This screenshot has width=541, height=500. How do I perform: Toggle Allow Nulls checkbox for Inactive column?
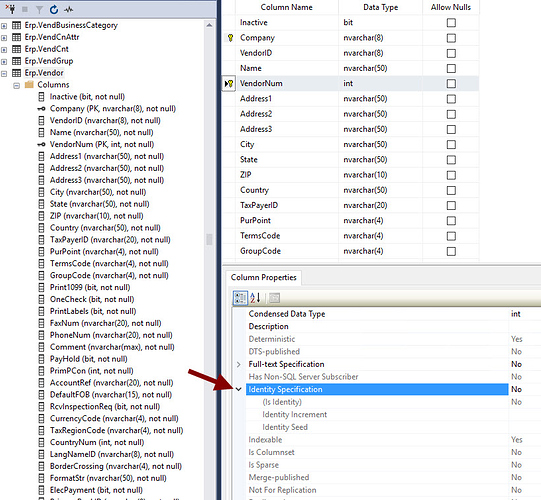point(451,23)
